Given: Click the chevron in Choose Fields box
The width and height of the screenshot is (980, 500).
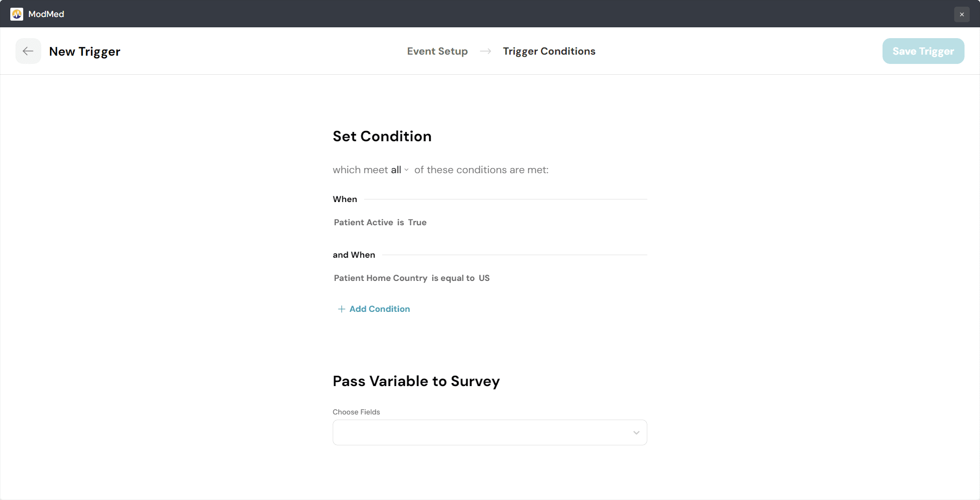Looking at the screenshot, I should tap(636, 432).
